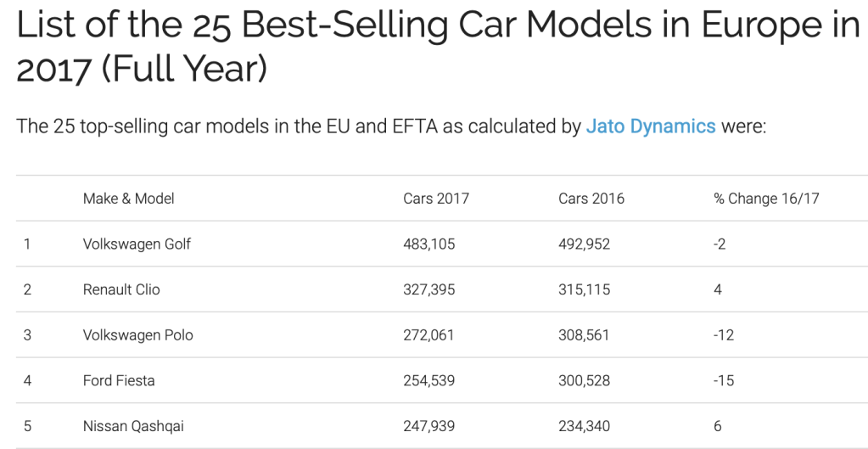
Task: Click the 492,952 Cars 2016 figure
Action: click(x=584, y=244)
